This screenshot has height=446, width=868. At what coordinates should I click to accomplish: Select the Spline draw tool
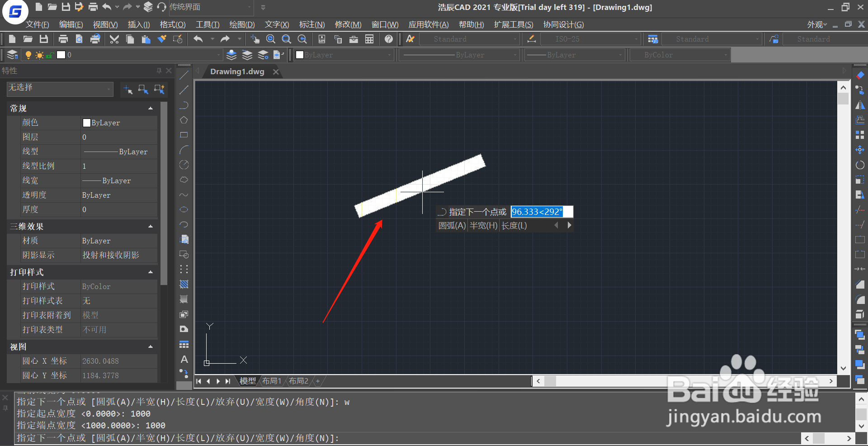[x=184, y=195]
